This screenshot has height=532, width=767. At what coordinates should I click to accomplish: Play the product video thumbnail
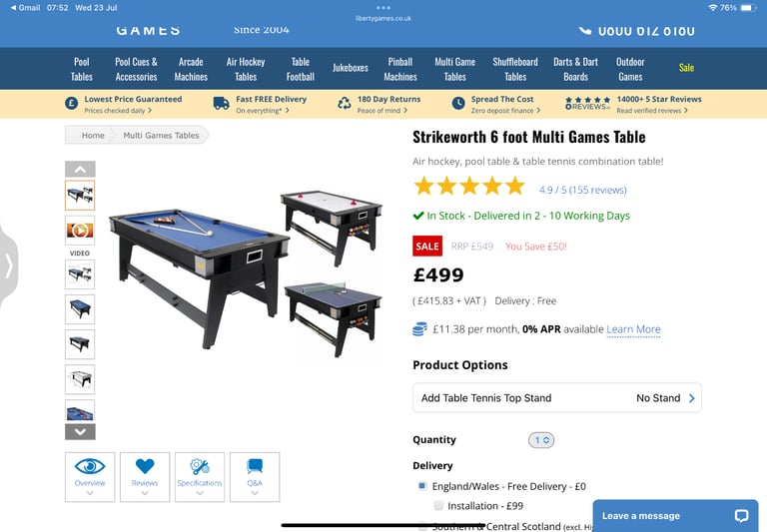point(80,230)
